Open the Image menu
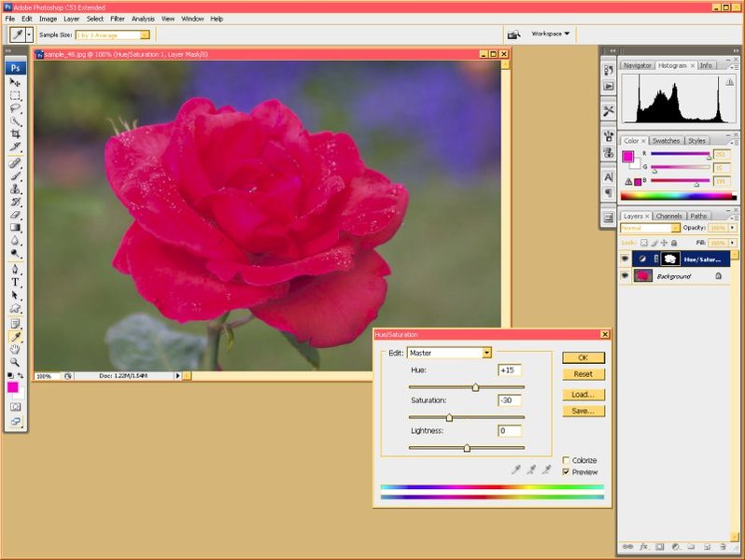745x560 pixels. point(48,19)
